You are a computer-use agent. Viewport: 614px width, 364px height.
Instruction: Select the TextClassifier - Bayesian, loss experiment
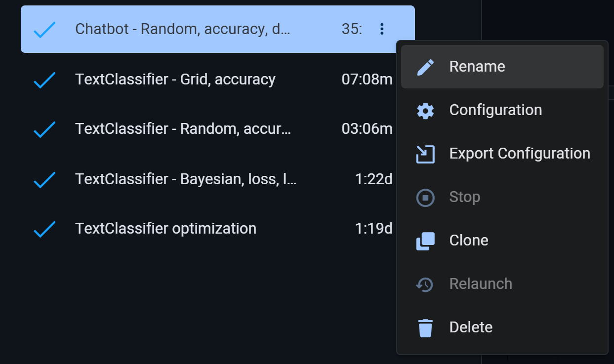tap(186, 179)
